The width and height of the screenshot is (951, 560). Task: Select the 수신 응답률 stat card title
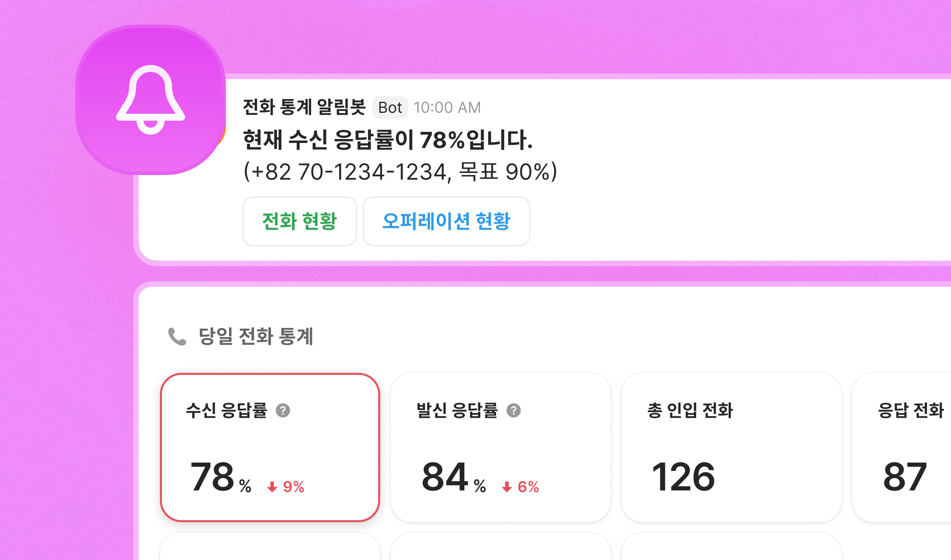point(227,410)
